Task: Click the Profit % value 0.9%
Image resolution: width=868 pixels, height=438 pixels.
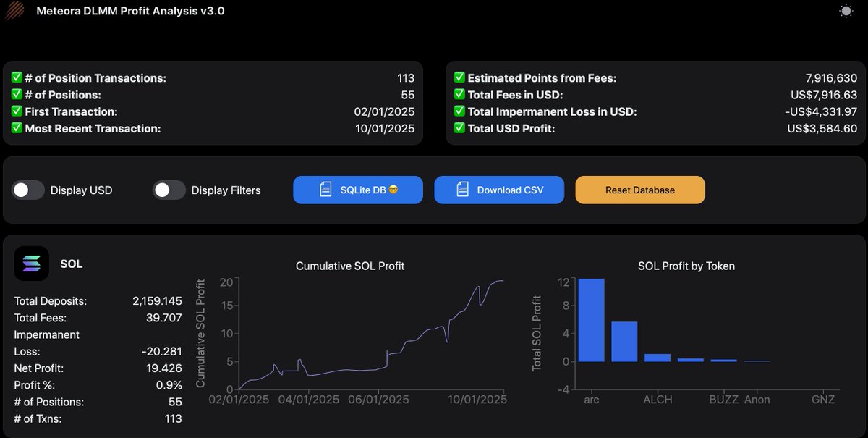Action: pyautogui.click(x=170, y=384)
